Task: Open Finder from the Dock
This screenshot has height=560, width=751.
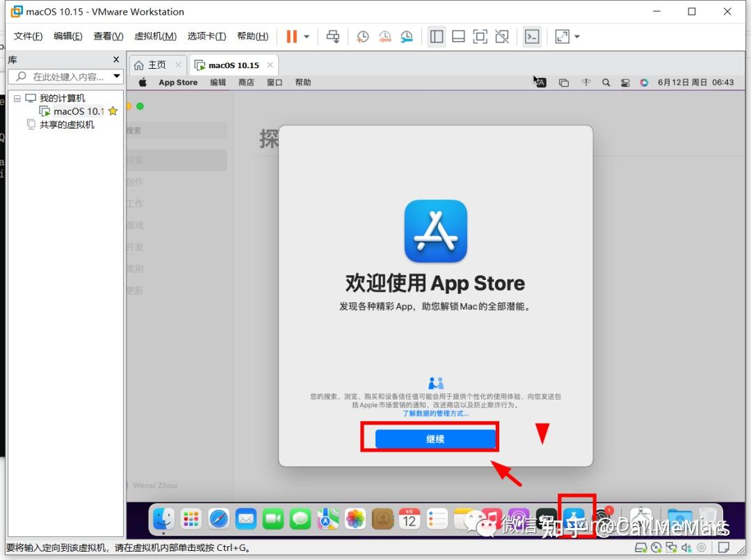Action: point(163,519)
